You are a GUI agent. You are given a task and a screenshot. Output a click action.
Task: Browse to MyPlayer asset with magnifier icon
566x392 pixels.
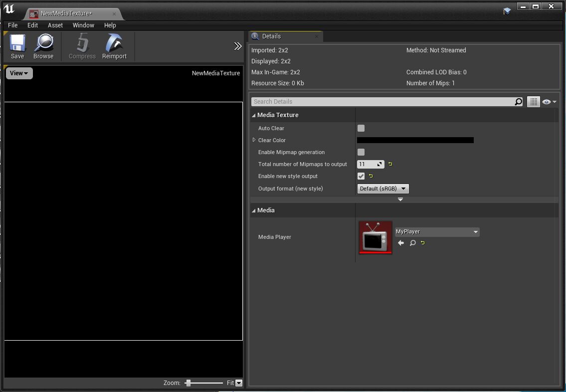[412, 243]
